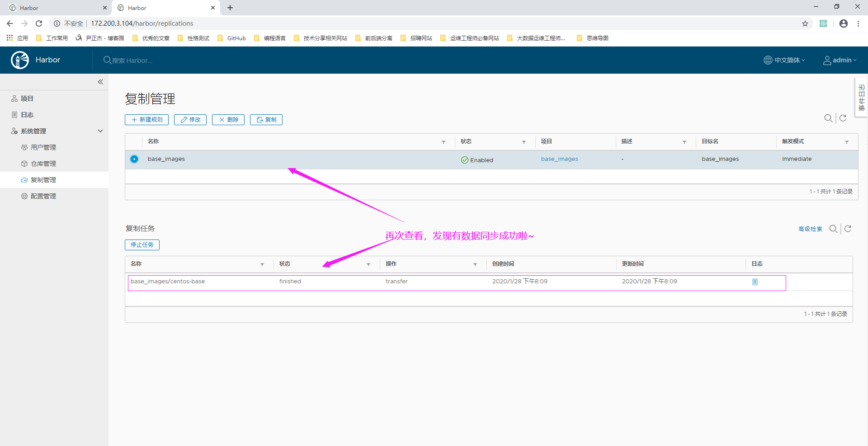Click the finished status cell
Screen dimensions: 868x446
pos(290,282)
